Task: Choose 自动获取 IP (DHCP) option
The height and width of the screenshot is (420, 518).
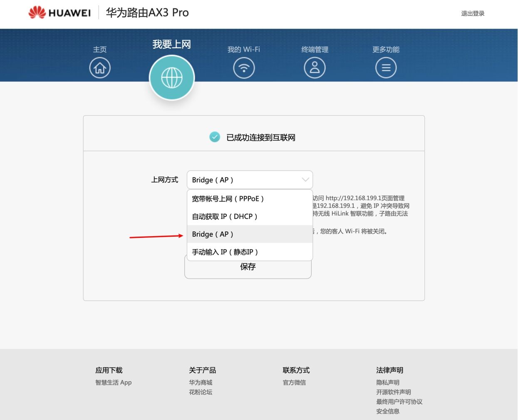Action: tap(250, 216)
